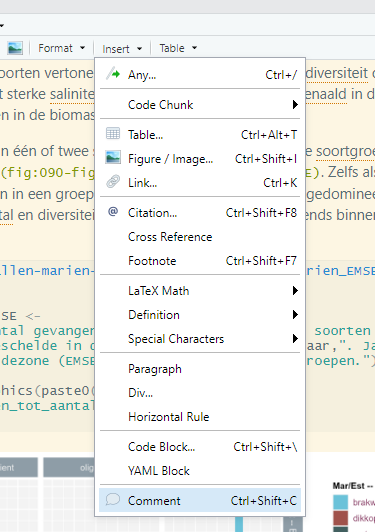Click the Any... arrow icon in the menu

pyautogui.click(x=113, y=73)
